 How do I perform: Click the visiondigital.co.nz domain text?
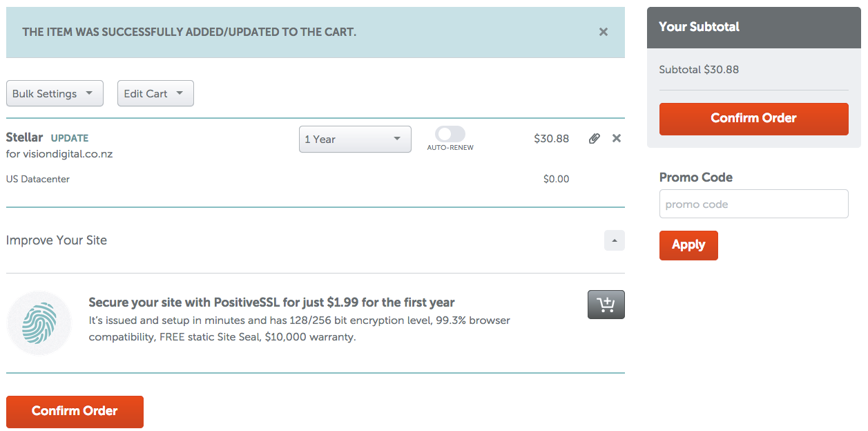click(x=68, y=154)
